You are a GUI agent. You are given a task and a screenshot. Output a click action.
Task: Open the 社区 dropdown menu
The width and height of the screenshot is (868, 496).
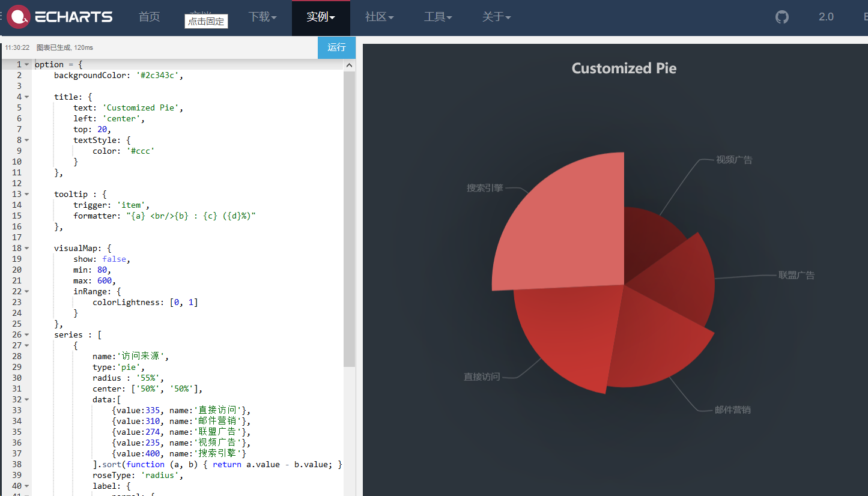(379, 17)
